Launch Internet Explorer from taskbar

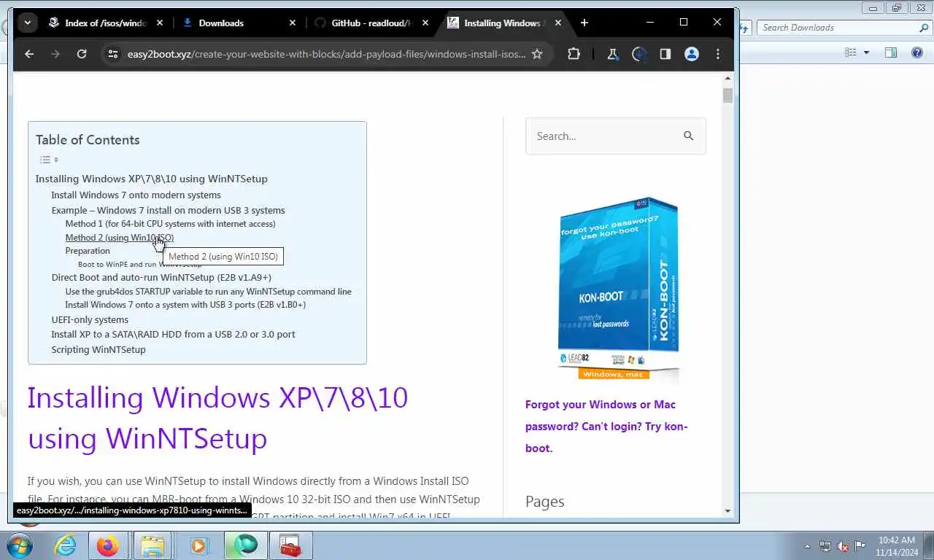pos(65,545)
